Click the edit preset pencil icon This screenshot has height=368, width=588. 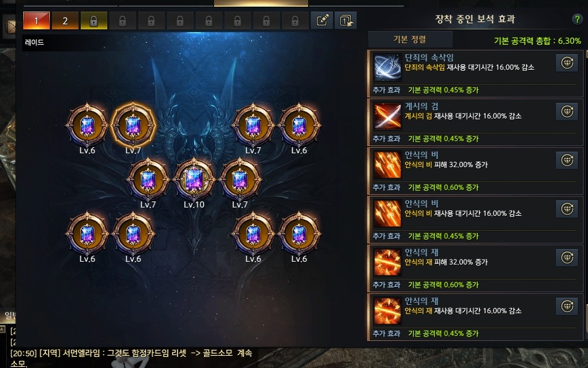coord(322,20)
